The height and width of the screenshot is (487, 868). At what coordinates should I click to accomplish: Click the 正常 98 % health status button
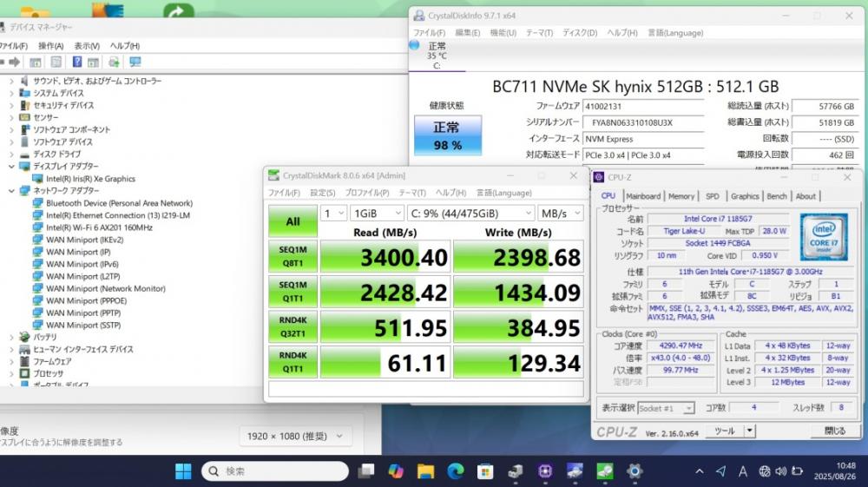448,135
